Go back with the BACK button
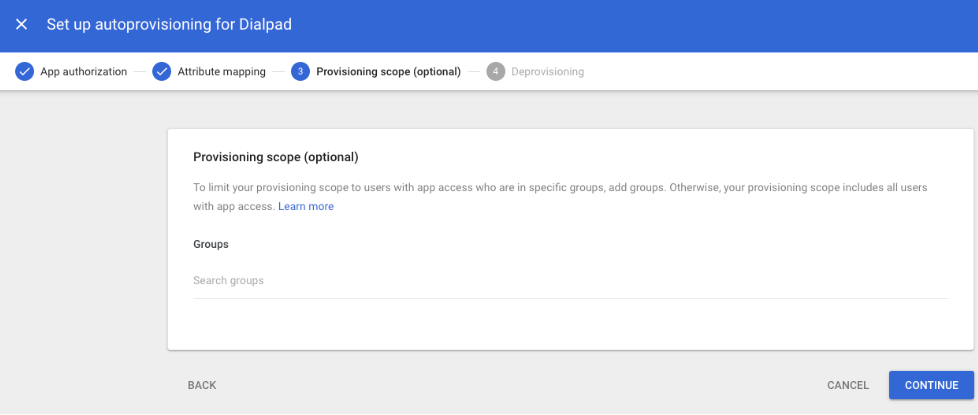The height and width of the screenshot is (415, 978). [x=202, y=385]
